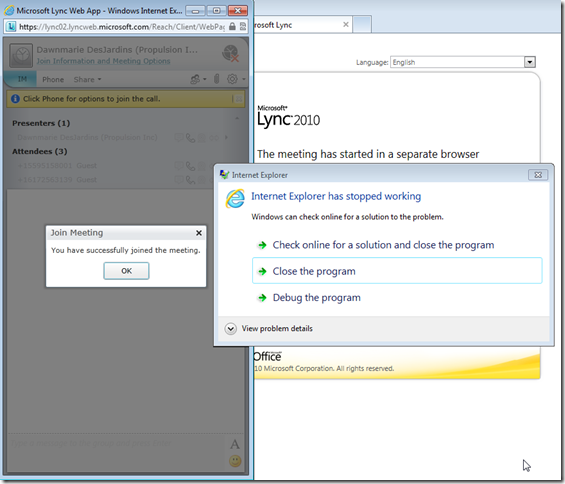Minimize the Lync Web App window
Image resolution: width=565 pixels, height=484 pixels.
click(x=195, y=11)
